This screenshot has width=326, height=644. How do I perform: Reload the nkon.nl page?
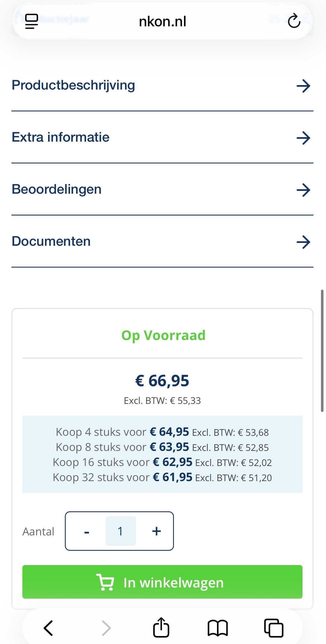coord(294,21)
